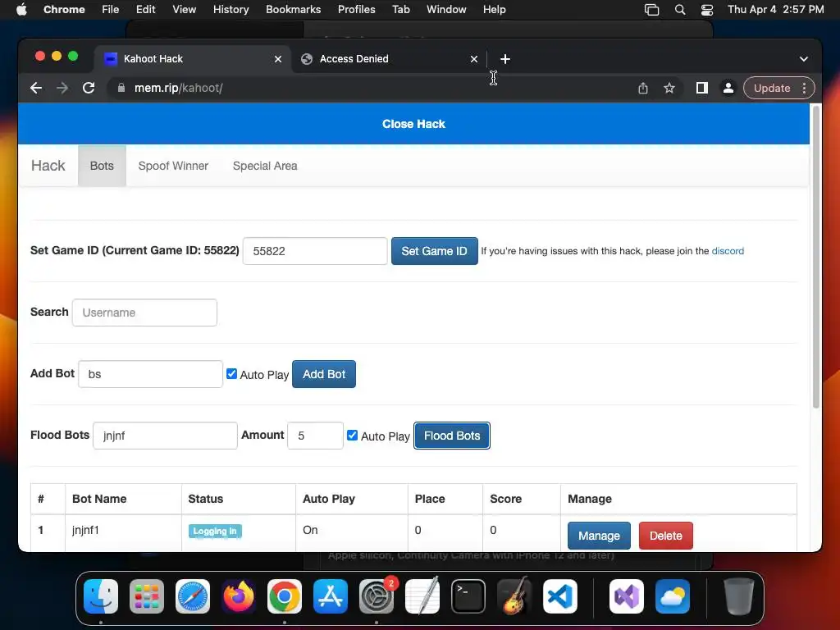Open Visual Studio Code from the dock

560,596
